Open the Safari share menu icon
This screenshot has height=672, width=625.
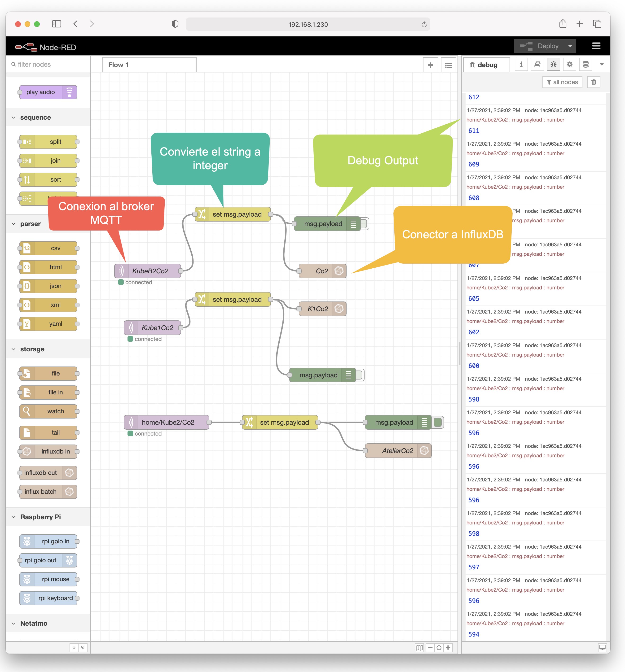point(563,24)
